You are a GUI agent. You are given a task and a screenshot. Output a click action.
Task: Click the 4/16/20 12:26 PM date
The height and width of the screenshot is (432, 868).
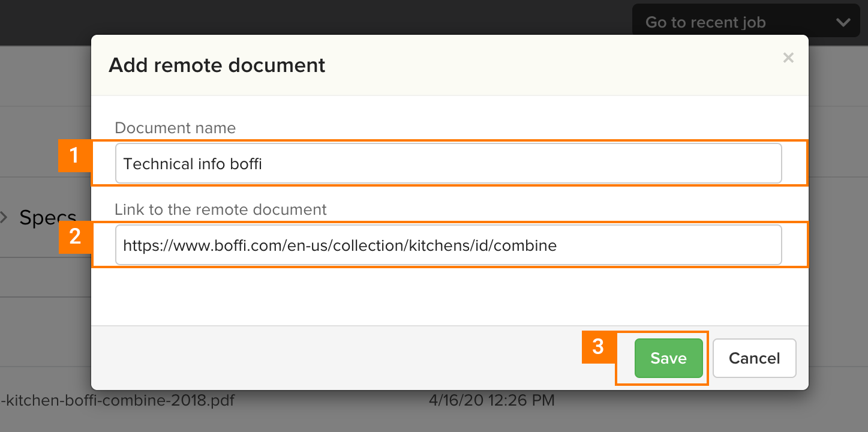click(491, 400)
